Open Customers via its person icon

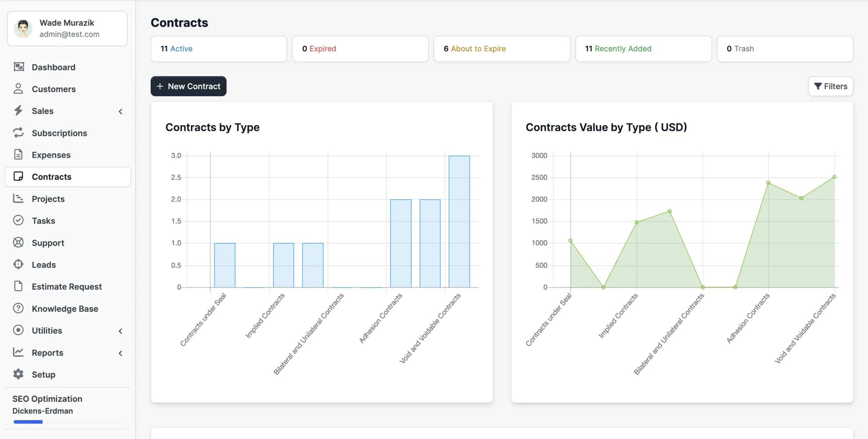pos(19,89)
